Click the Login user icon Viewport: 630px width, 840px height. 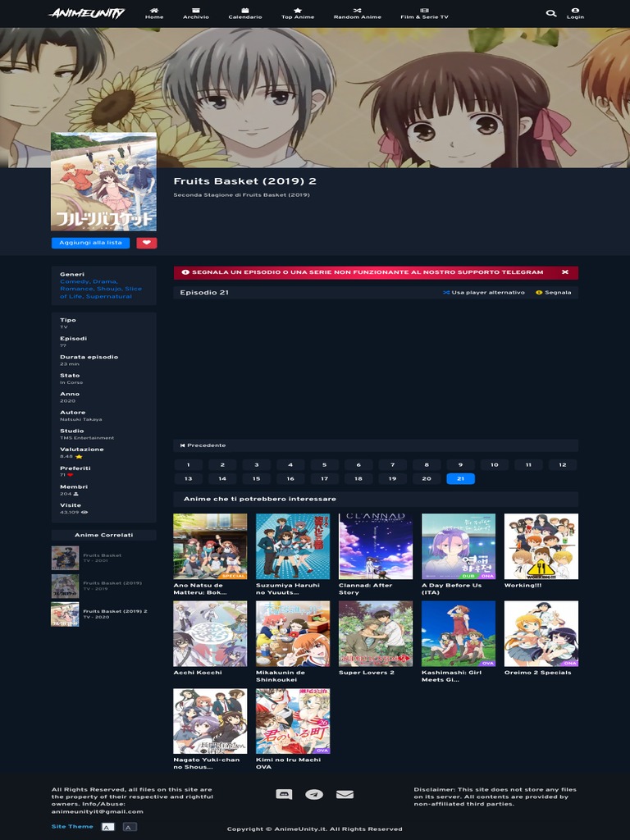pos(575,13)
